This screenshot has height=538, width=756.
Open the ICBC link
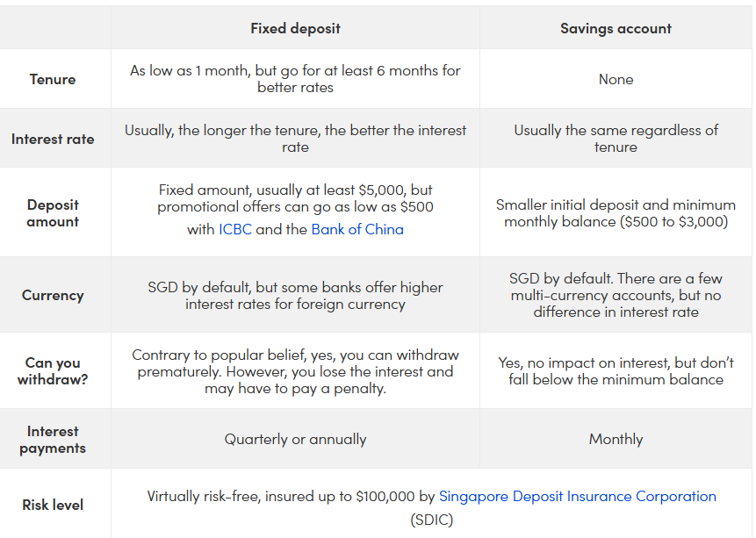[x=235, y=230]
